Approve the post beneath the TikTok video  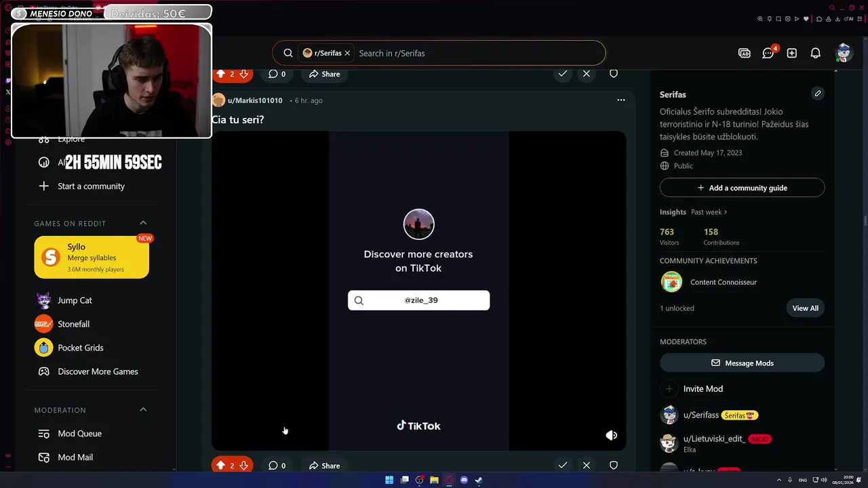pyautogui.click(x=562, y=465)
